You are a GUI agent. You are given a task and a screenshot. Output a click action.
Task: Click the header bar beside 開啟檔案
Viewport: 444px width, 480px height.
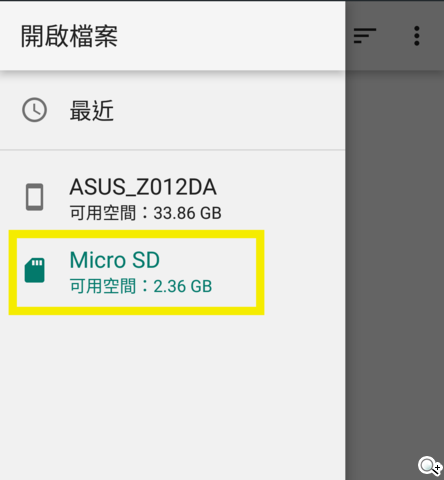pos(230,36)
